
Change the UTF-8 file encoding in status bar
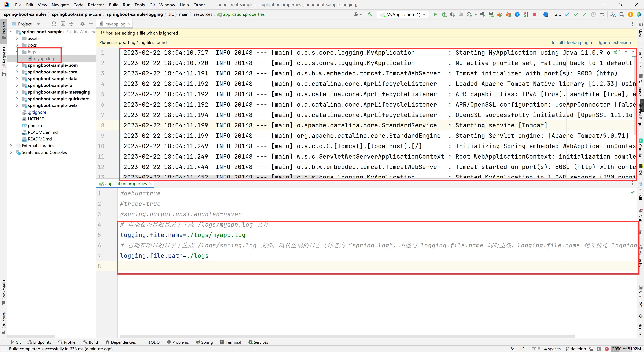pyautogui.click(x=534, y=349)
